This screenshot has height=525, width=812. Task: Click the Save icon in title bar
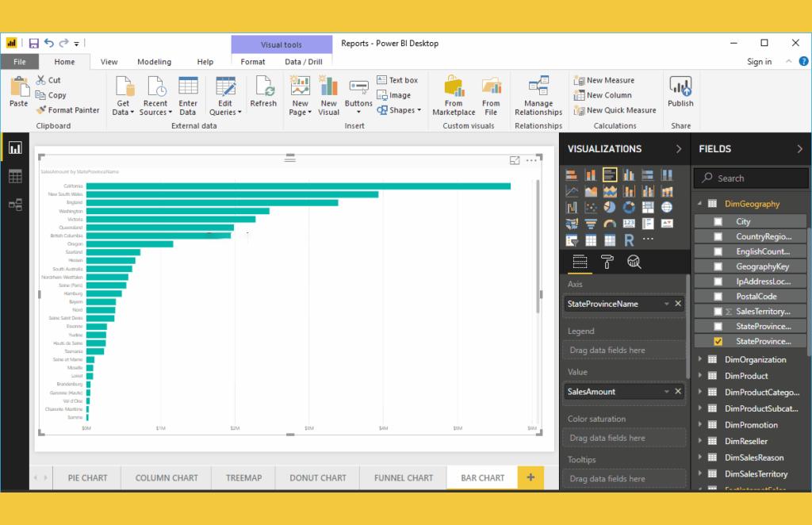click(x=33, y=44)
